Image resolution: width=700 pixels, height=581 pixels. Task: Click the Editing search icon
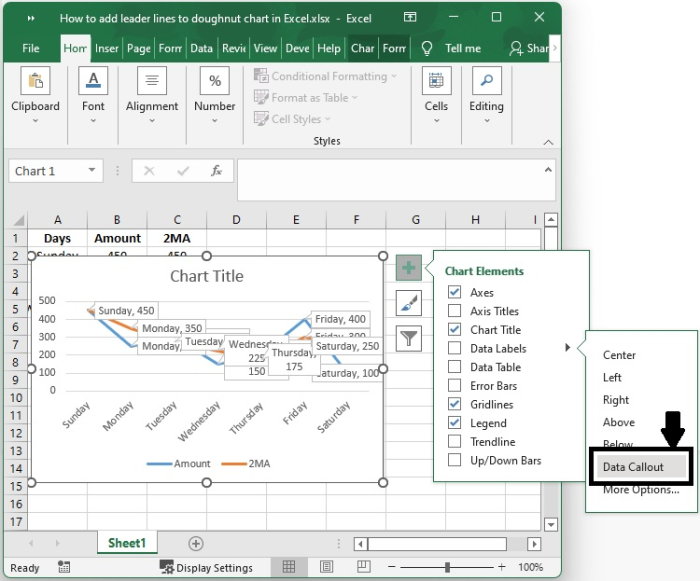pyautogui.click(x=486, y=83)
